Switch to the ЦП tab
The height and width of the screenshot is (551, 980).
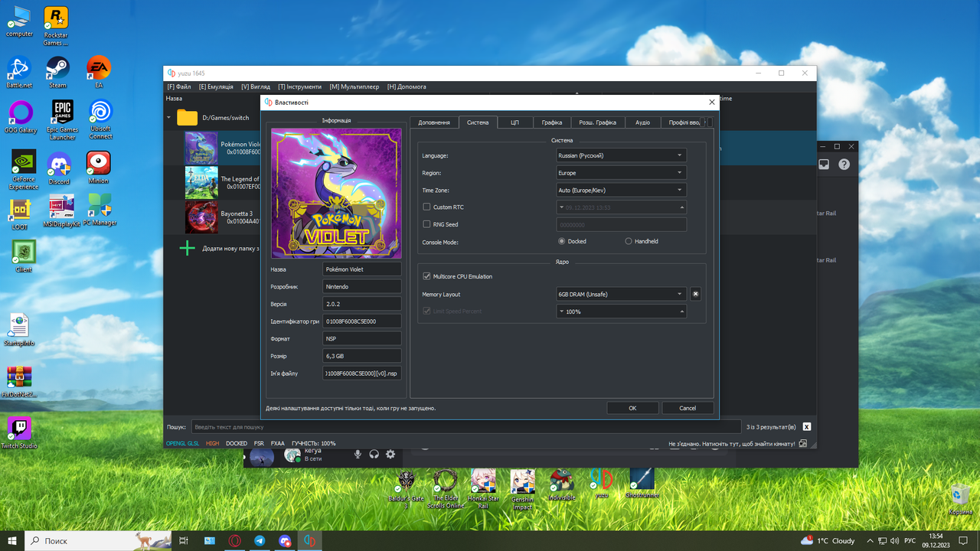pos(514,122)
